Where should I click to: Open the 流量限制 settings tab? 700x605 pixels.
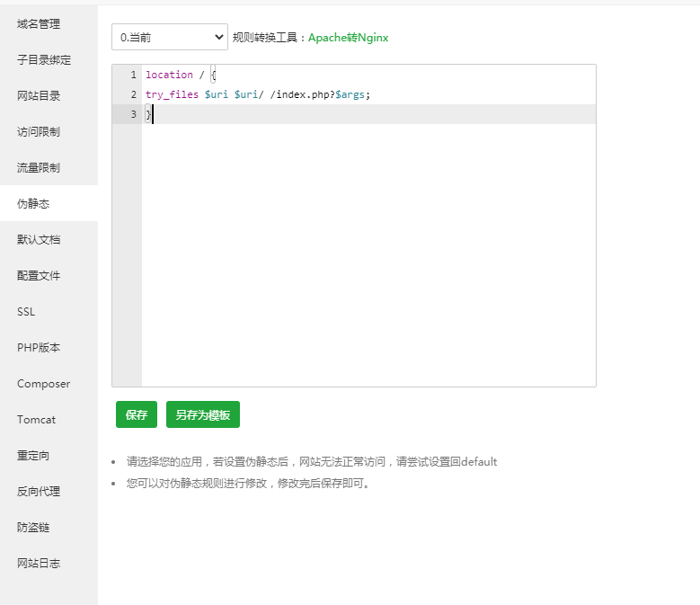(39, 167)
